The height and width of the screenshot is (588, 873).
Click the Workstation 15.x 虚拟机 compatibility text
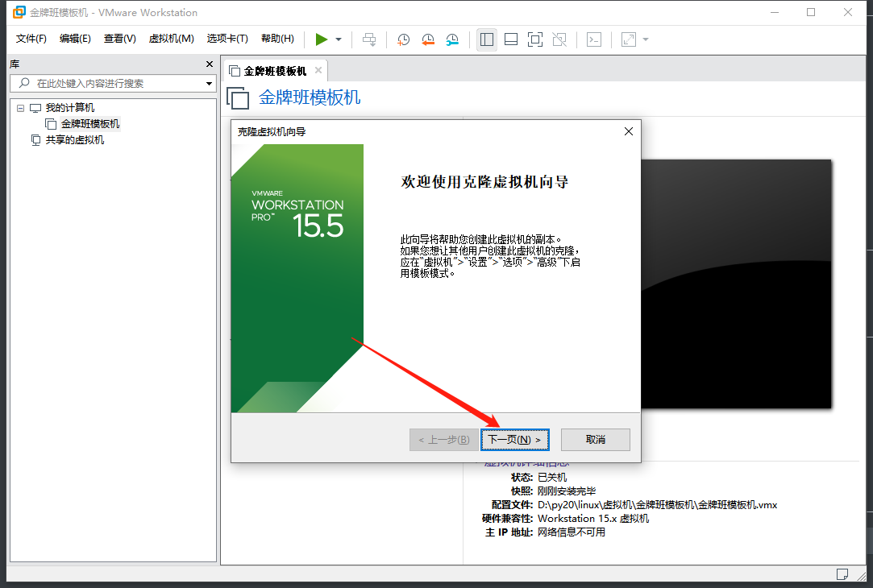(x=593, y=519)
